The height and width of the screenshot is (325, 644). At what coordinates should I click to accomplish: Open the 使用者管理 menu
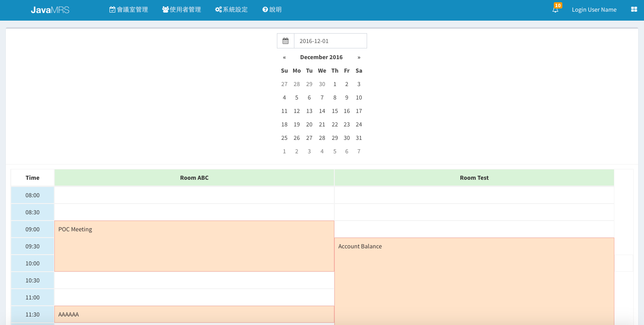(x=182, y=9)
